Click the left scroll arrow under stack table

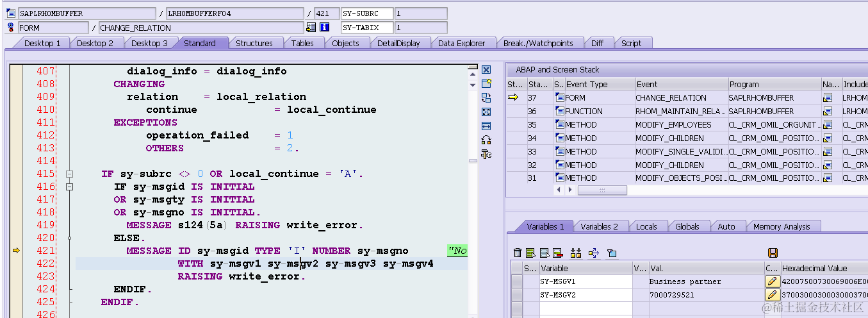pyautogui.click(x=559, y=190)
